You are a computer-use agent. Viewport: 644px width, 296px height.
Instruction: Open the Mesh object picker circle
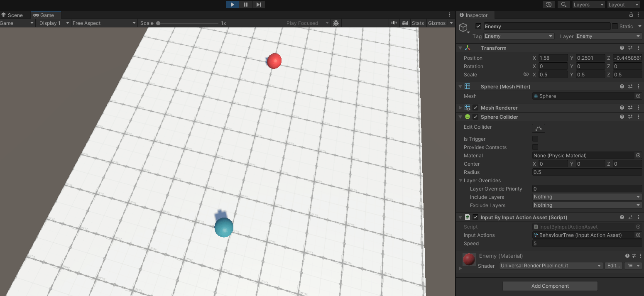tap(638, 96)
